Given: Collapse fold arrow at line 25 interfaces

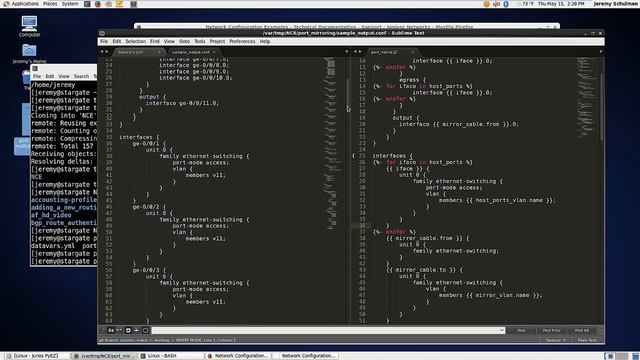Looking at the screenshot, I should [353, 156].
